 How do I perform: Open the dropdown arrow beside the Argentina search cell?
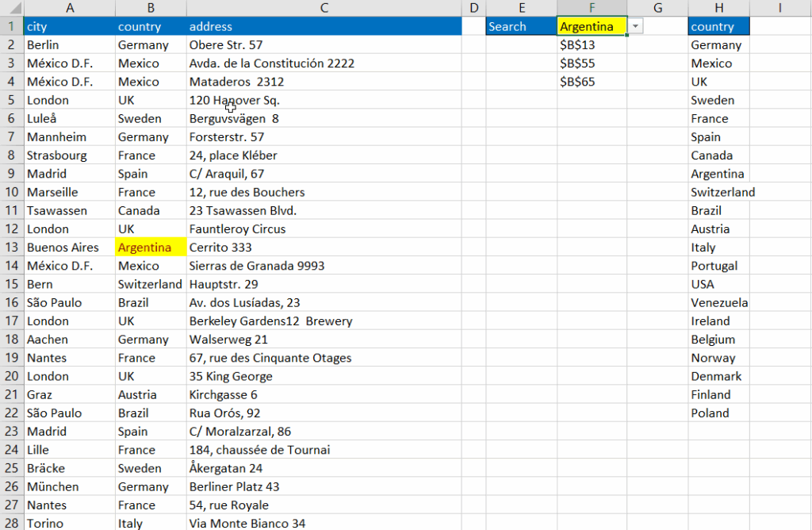tap(635, 26)
